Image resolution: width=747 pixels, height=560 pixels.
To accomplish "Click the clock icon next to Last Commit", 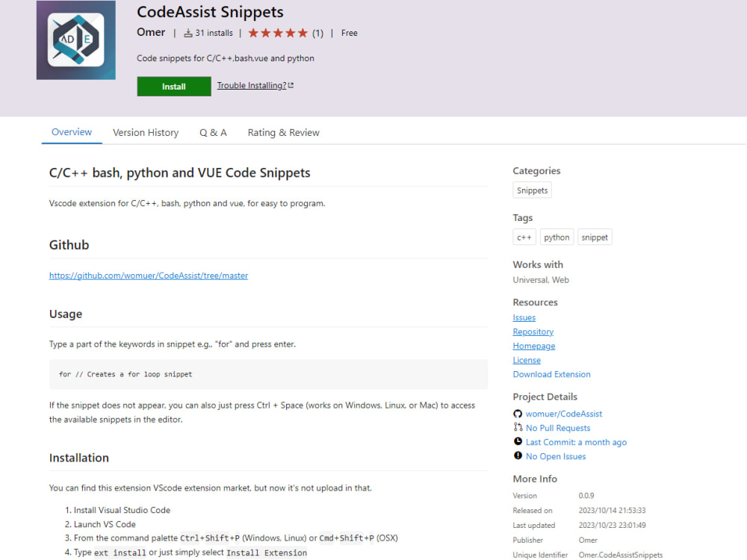I will (517, 441).
